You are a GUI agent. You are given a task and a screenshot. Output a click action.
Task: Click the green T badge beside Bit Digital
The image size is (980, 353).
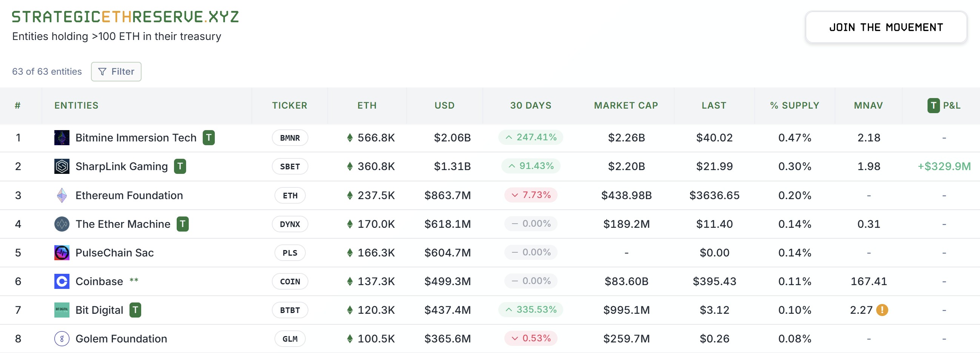135,310
